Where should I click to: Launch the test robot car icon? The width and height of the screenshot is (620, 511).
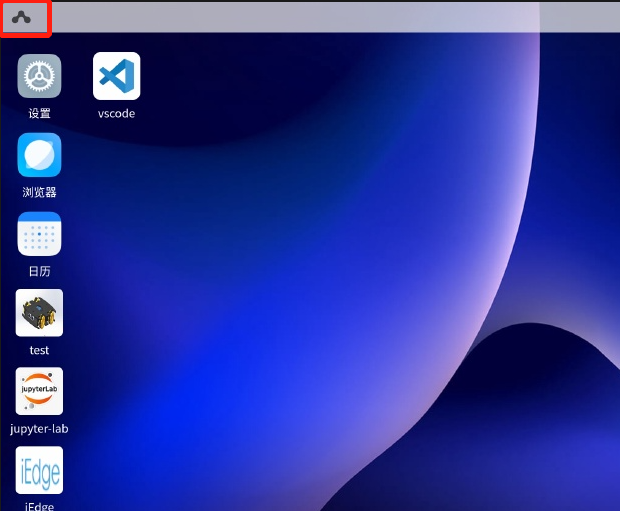39,312
